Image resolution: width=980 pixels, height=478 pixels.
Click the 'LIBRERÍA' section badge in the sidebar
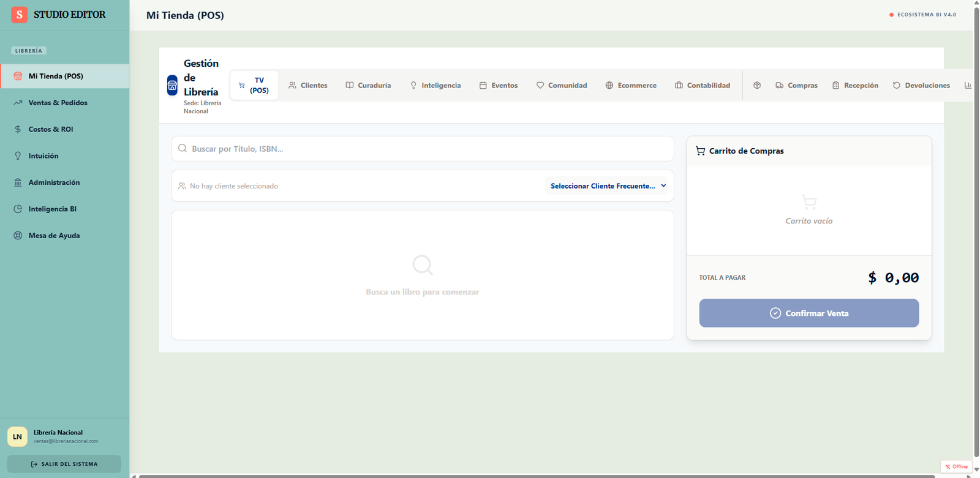pos(29,51)
